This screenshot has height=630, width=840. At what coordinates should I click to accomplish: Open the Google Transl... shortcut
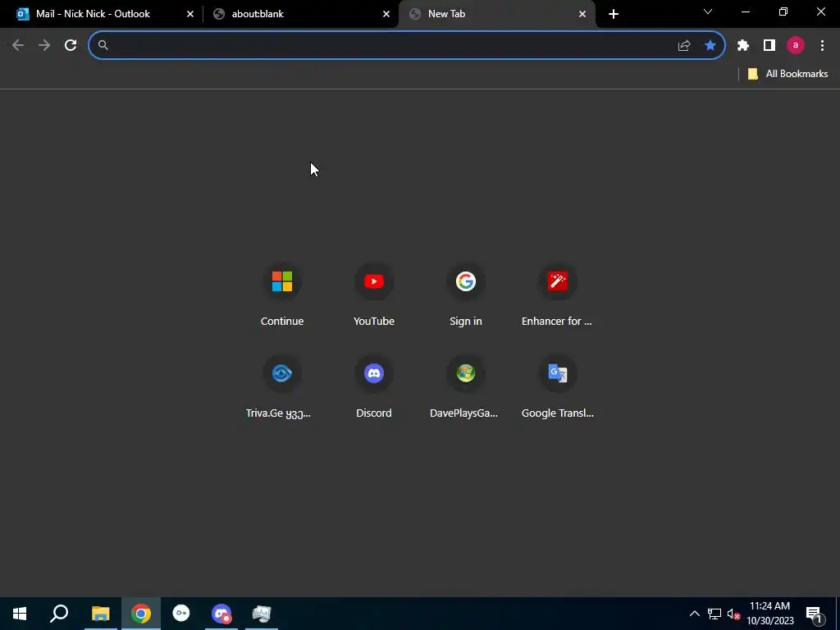click(557, 386)
